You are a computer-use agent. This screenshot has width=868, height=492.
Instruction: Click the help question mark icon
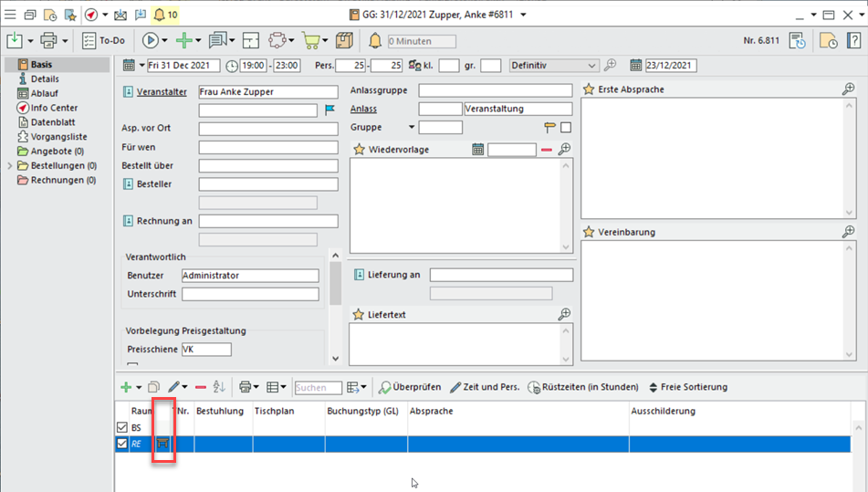[x=853, y=41]
